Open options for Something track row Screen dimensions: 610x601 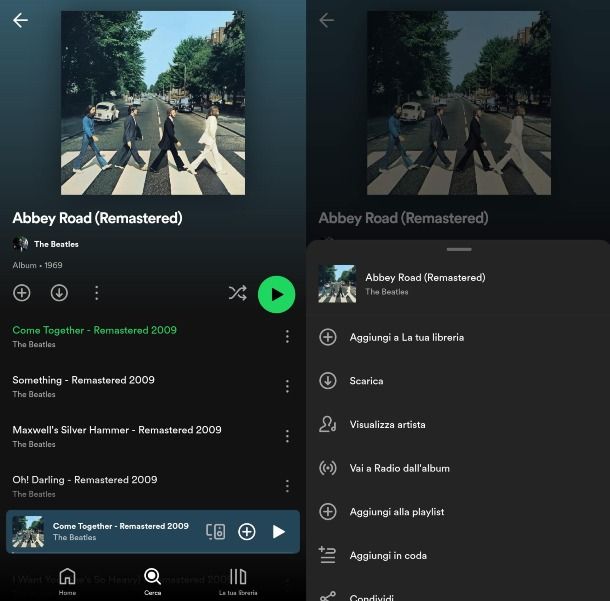click(287, 386)
